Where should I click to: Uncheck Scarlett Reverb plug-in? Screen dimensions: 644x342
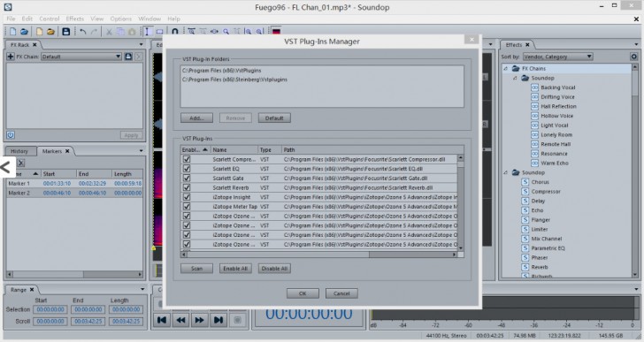pyautogui.click(x=187, y=187)
